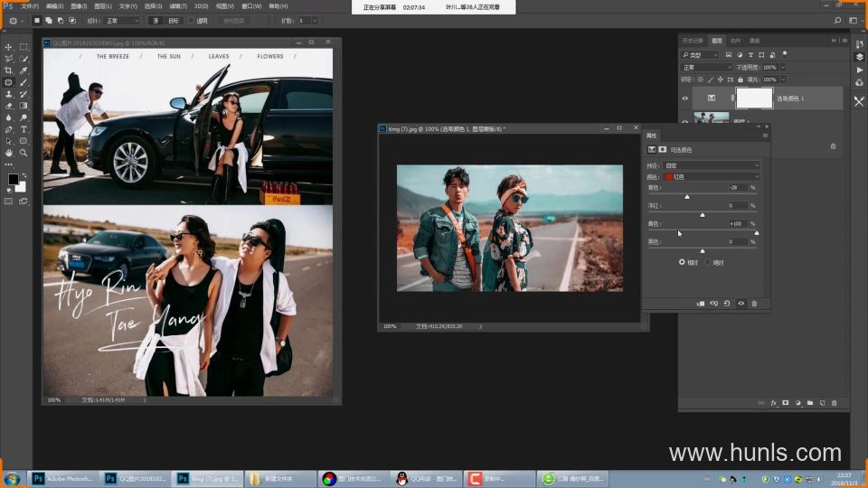Enable the 透明 checkbox in options bar
The image size is (868, 488).
[x=191, y=21]
